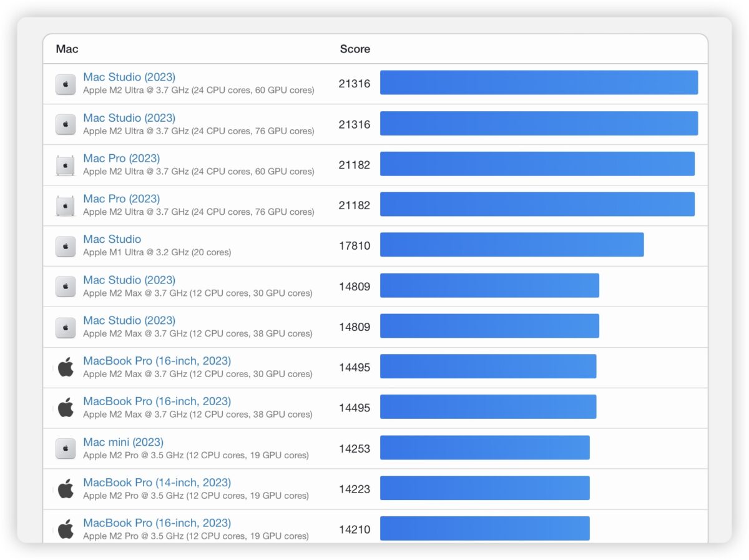The height and width of the screenshot is (560, 749).
Task: Click Mac Studio icon in M2 Max 38 GPU row
Action: 66,327
